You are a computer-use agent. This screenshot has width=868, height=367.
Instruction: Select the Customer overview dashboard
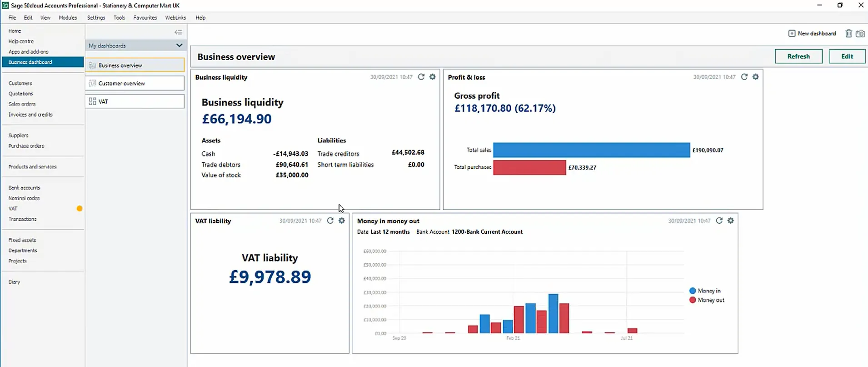point(135,83)
